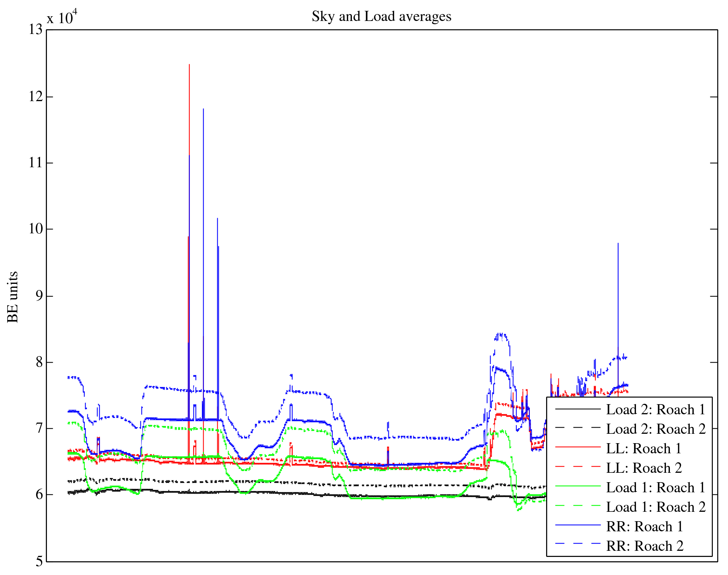Click the solid black line swatch in legend
Screen dimensions: 728x575
pyautogui.click(x=577, y=408)
